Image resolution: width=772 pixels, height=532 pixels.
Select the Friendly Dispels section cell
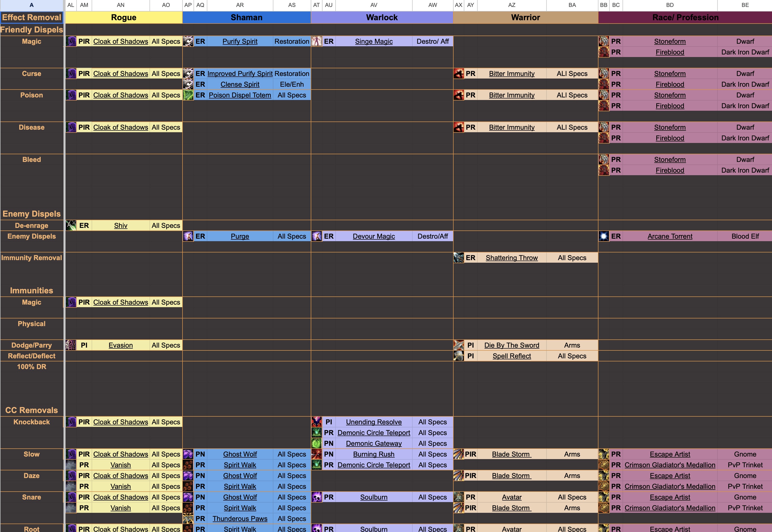click(31, 30)
